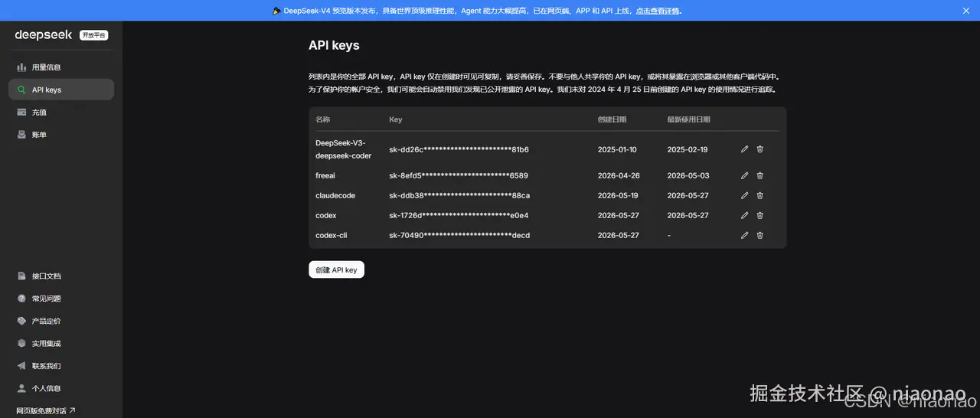980x418 pixels.
Task: Click the document icon beside 接口文档
Action: coord(22,276)
